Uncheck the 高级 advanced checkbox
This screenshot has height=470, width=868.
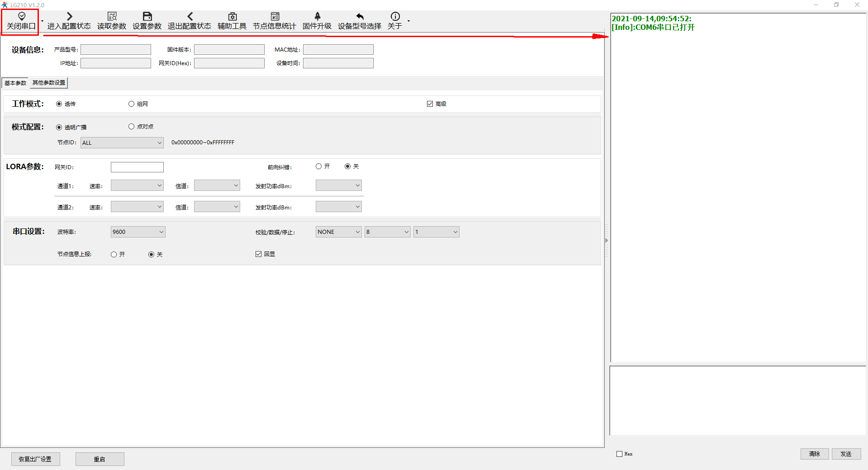click(x=430, y=104)
